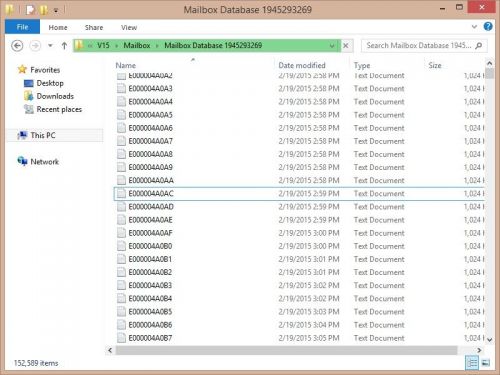
Task: Sort by the Name column header
Action: (x=125, y=65)
